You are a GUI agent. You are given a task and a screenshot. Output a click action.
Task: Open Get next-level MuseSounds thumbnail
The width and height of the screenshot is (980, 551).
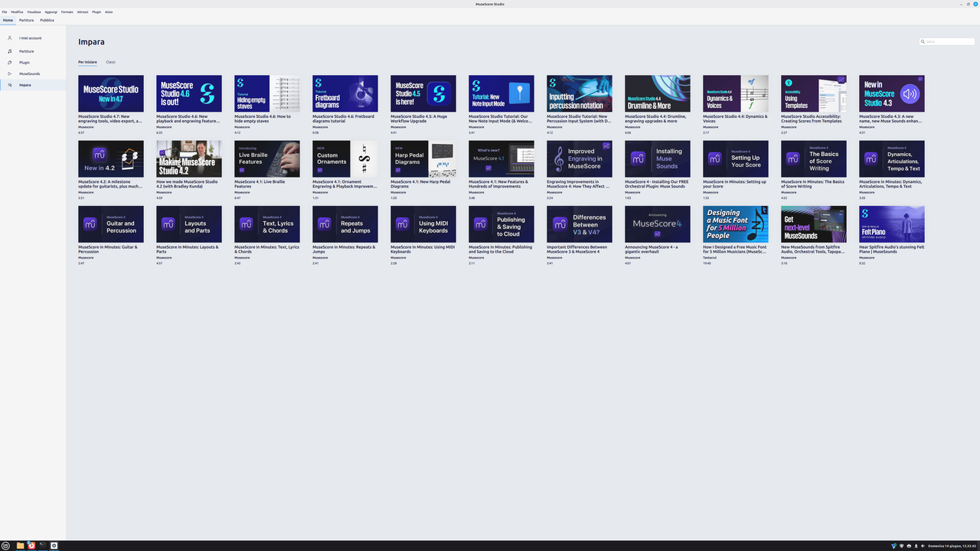(x=814, y=224)
